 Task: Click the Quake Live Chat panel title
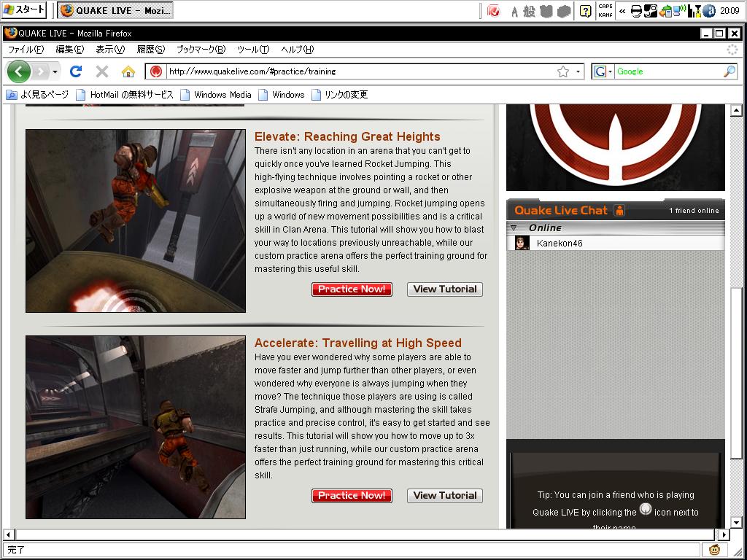(x=561, y=211)
